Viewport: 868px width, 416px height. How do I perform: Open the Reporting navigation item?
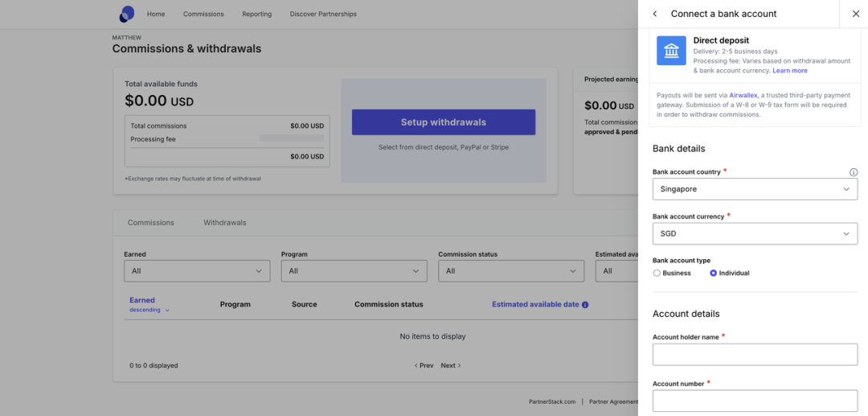257,14
